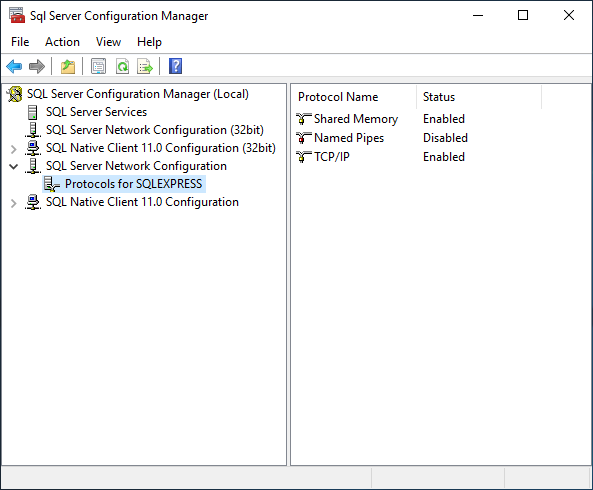Click the blue Back arrow toolbar icon

[14, 67]
